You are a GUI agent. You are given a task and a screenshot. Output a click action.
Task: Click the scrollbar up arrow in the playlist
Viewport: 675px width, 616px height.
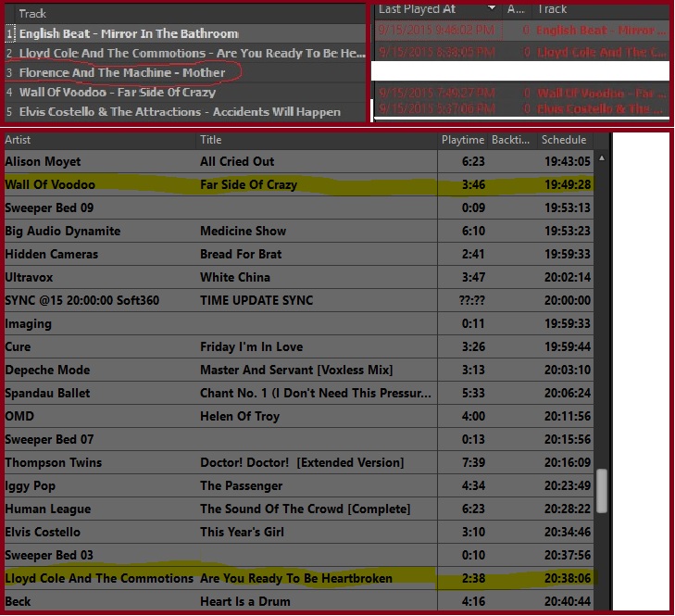tap(602, 158)
